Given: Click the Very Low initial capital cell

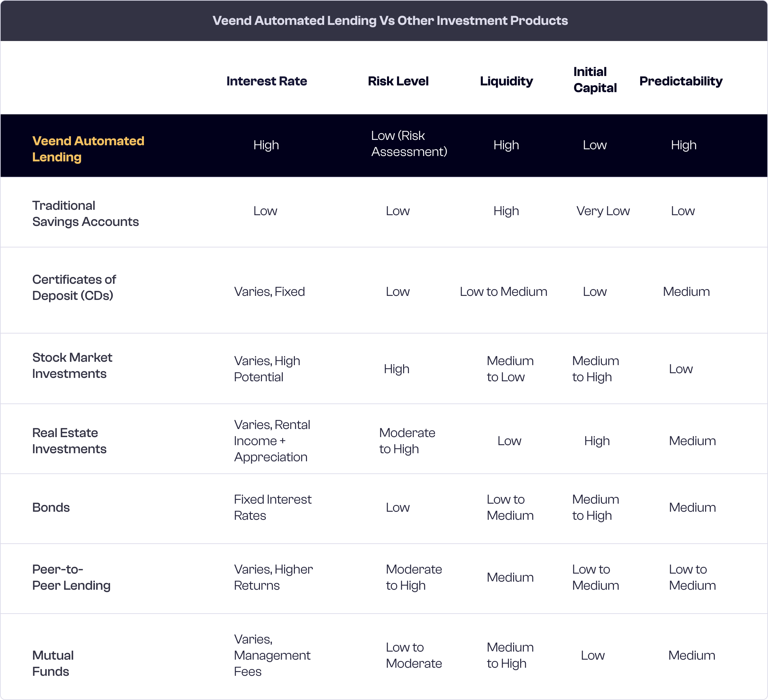Looking at the screenshot, I should (603, 211).
